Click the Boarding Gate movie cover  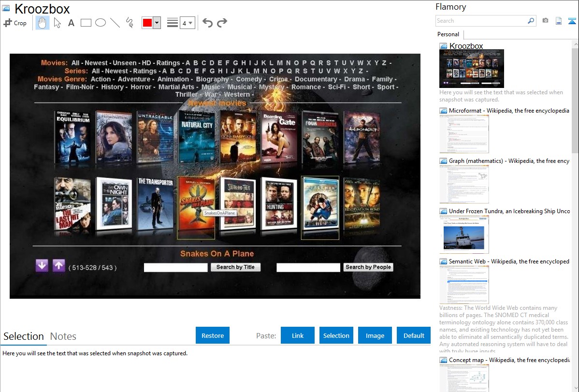tap(279, 137)
